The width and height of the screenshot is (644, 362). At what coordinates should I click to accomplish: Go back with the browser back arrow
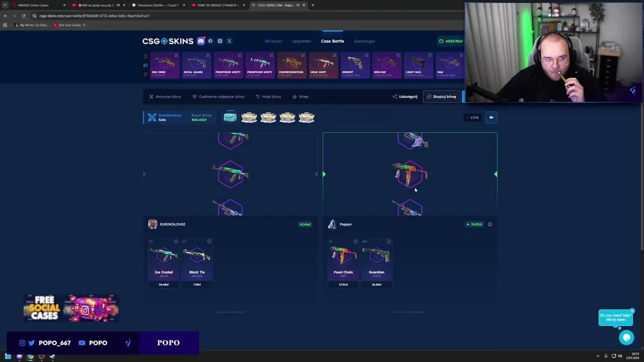pos(5,16)
